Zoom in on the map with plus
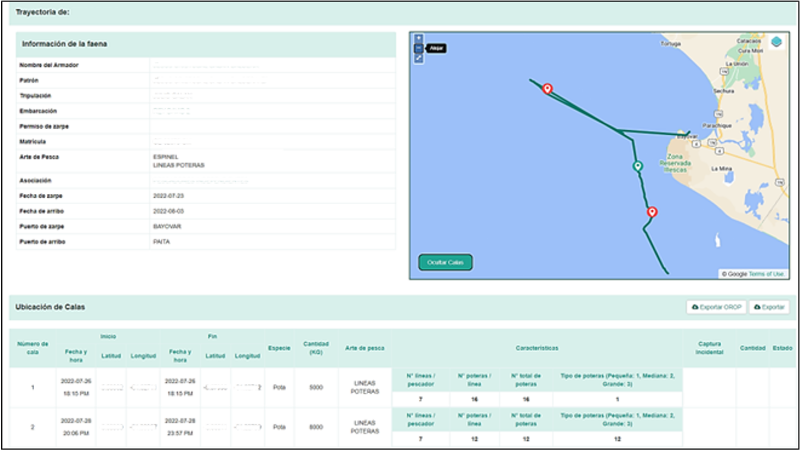Screen dimensions: 800x450 click(418, 38)
